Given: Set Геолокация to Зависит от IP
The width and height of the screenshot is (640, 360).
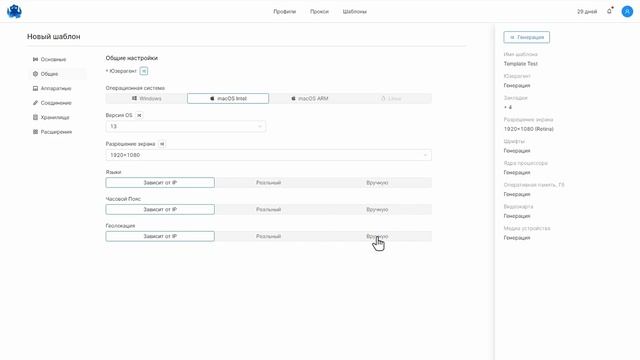Looking at the screenshot, I should pos(160,236).
